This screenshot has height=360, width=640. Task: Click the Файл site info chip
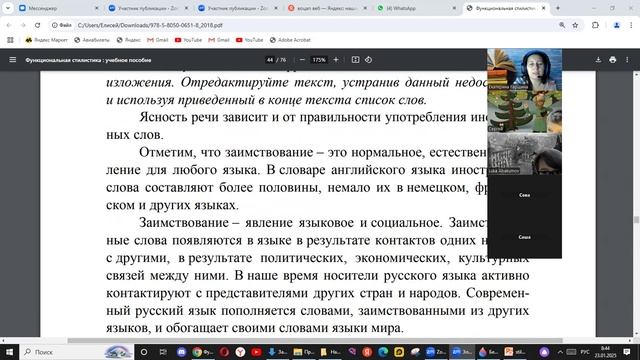click(62, 25)
